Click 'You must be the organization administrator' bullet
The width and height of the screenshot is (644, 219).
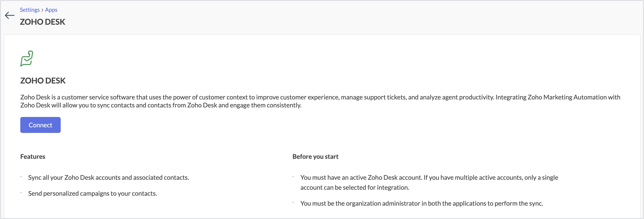(422, 203)
